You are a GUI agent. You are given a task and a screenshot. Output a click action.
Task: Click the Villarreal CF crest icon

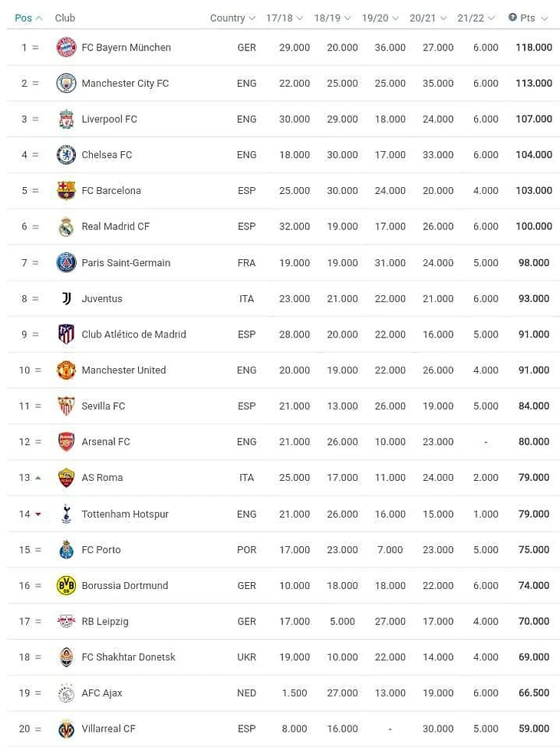pyautogui.click(x=66, y=729)
